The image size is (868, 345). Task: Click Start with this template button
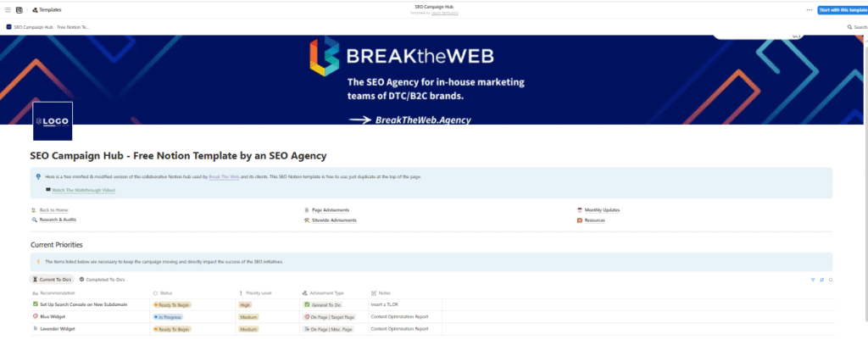point(843,10)
